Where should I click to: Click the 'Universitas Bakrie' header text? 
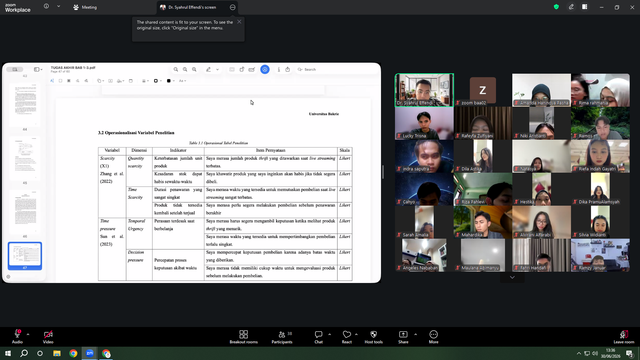pos(324,114)
